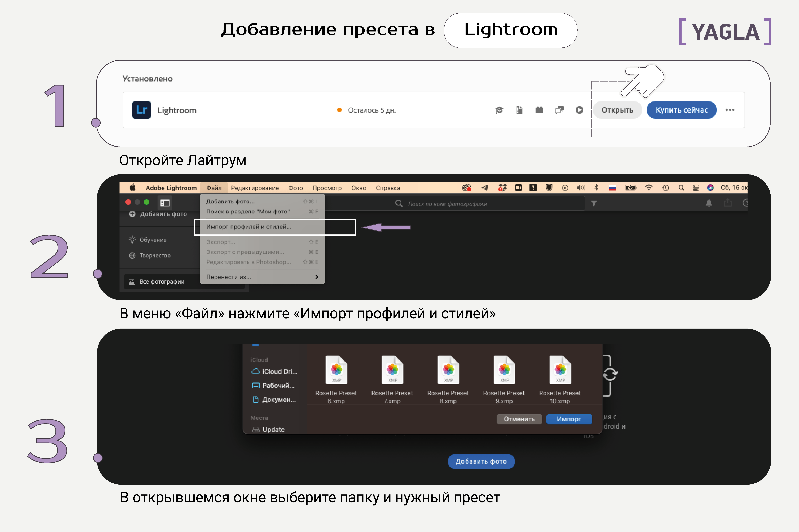Screen dimensions: 799x532
Task: Click the battery status icon
Action: [631, 188]
